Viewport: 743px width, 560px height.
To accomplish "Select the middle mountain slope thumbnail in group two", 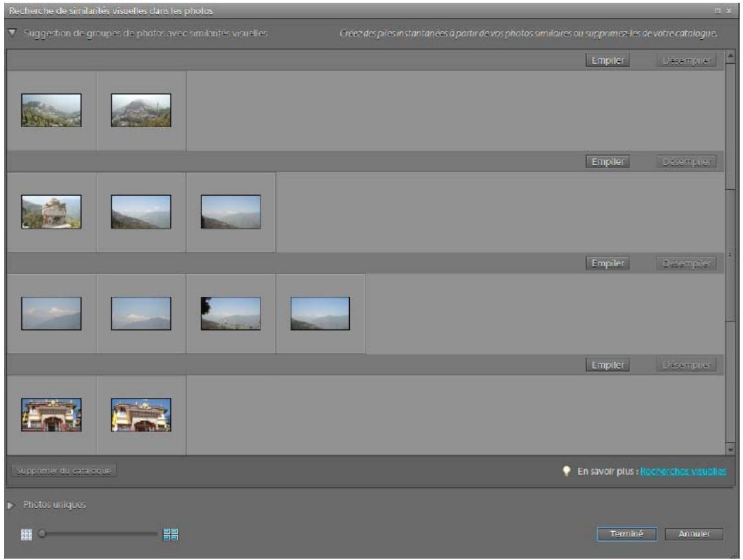I will (141, 212).
